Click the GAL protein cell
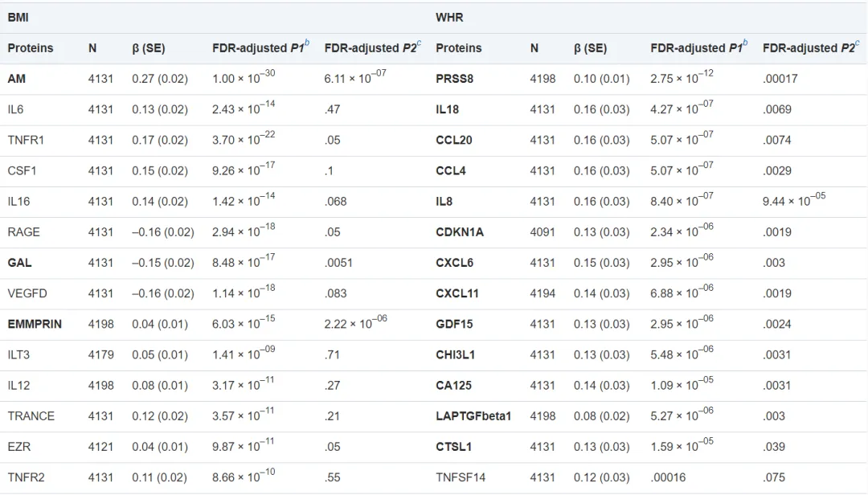Screen dimensions: 868x495 [x=19, y=263]
